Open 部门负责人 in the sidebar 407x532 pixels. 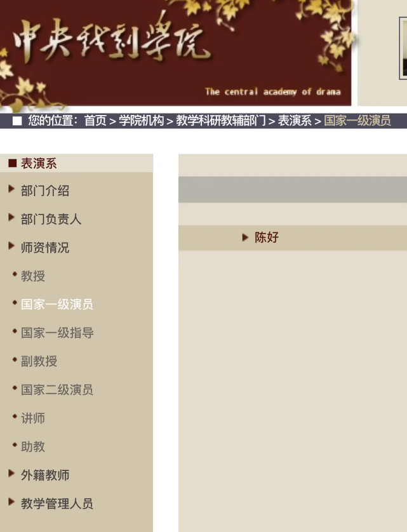pyautogui.click(x=51, y=219)
